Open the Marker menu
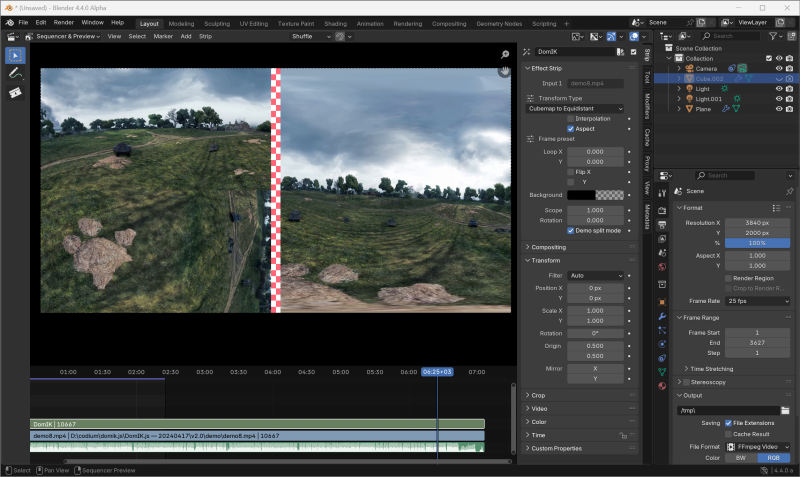Viewport: 800px width, 477px height. 163,37
